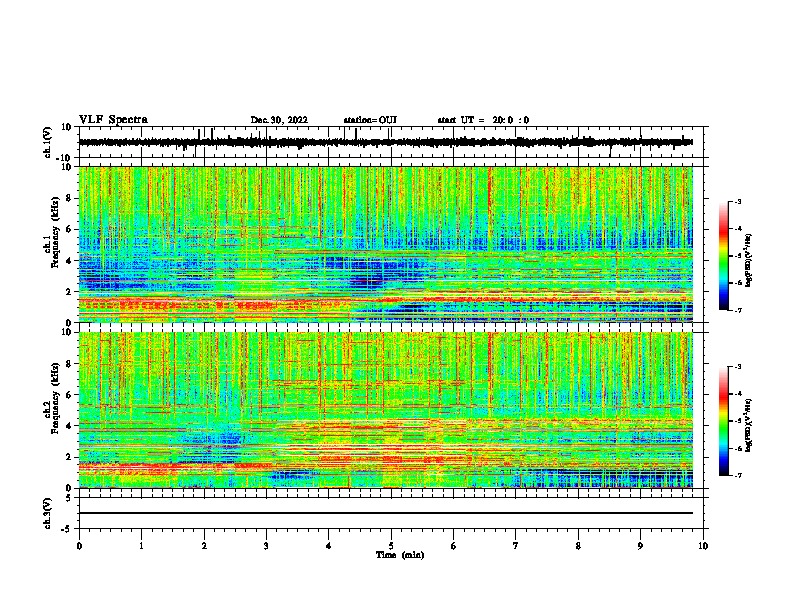Click inside the ch.2 spectrogram plot
The height and width of the screenshot is (612, 792).
click(385, 410)
